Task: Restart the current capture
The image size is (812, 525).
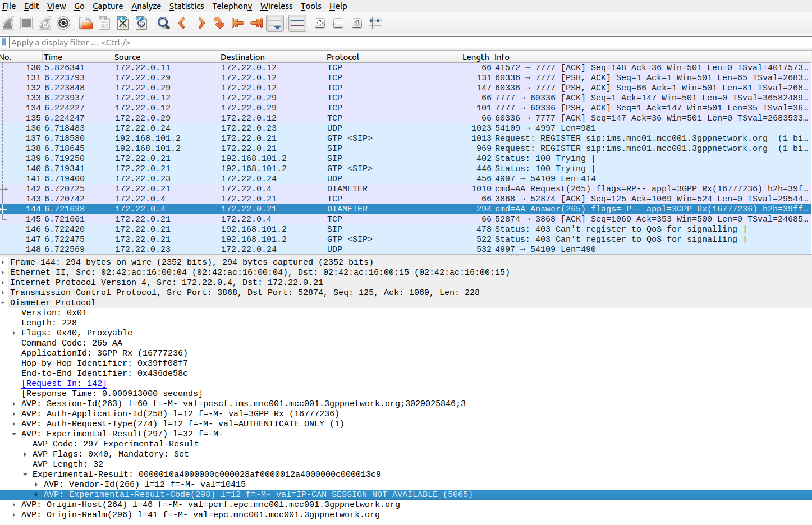Action: click(x=45, y=23)
